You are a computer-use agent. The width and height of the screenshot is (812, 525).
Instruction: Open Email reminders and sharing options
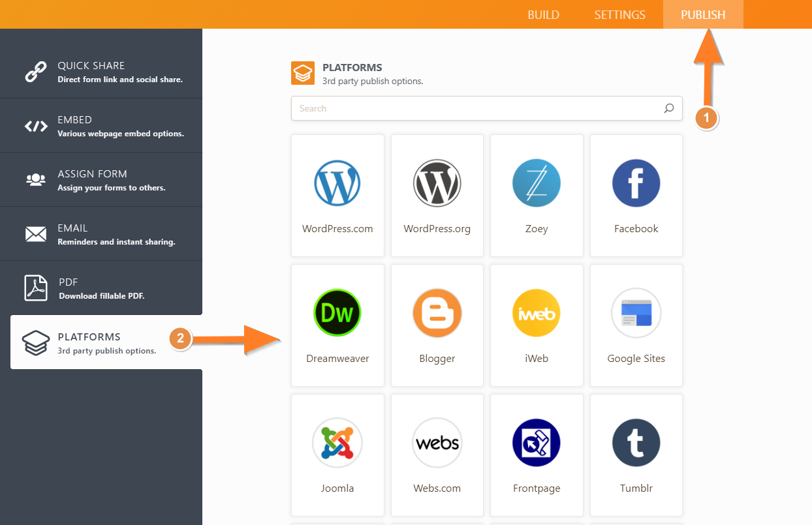(x=101, y=233)
